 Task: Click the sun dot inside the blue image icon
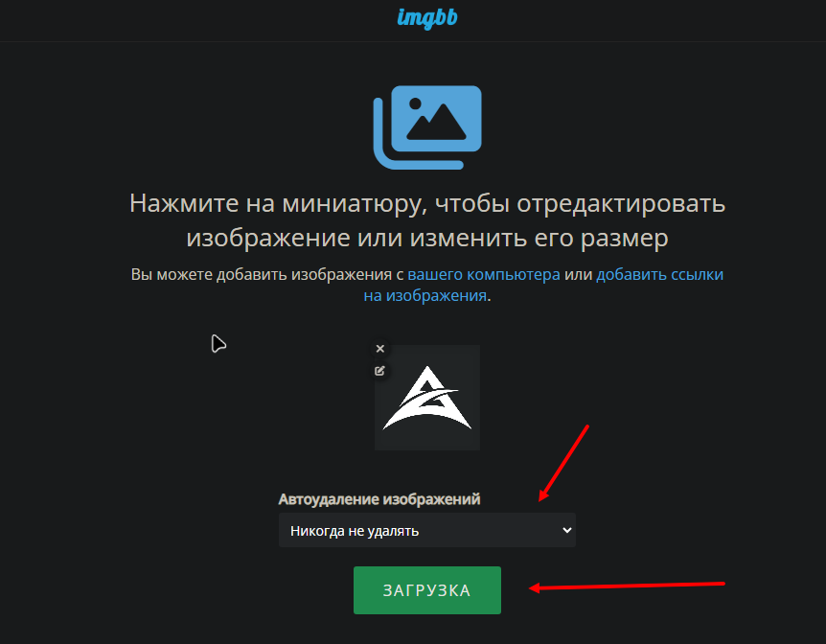pos(415,103)
